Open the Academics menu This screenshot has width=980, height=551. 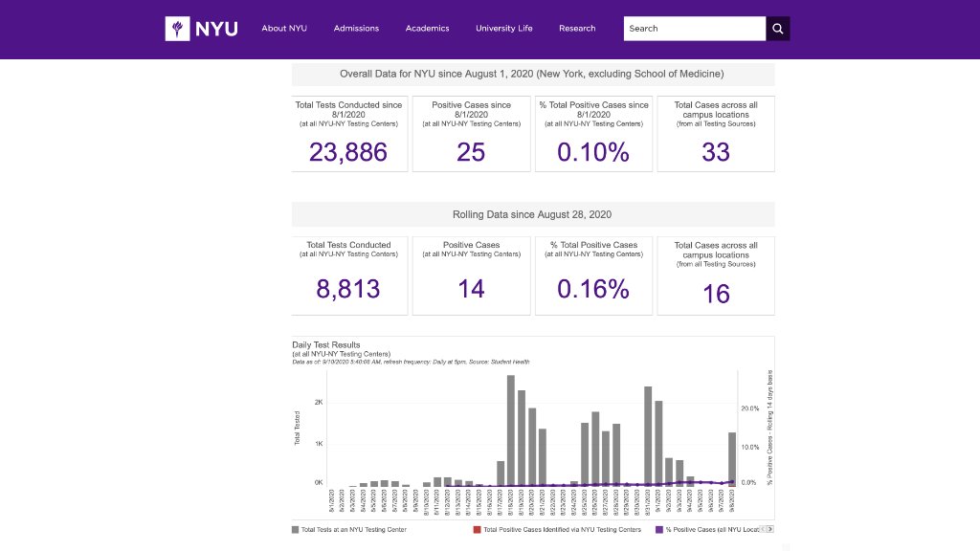tap(427, 28)
